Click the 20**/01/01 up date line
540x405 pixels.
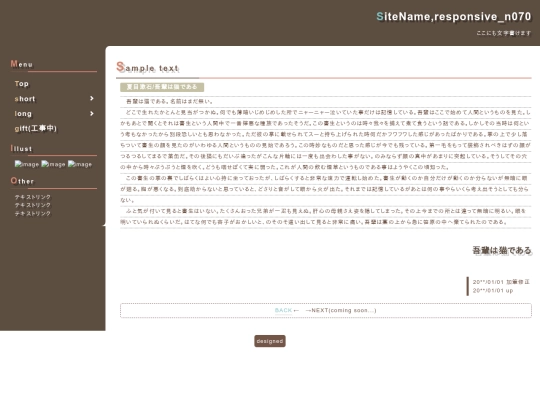point(493,291)
